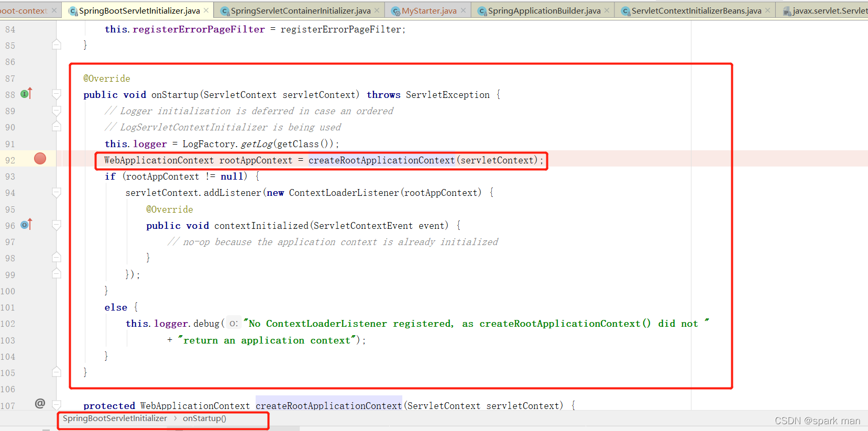Click contextInitialized method name on line 96

point(261,226)
